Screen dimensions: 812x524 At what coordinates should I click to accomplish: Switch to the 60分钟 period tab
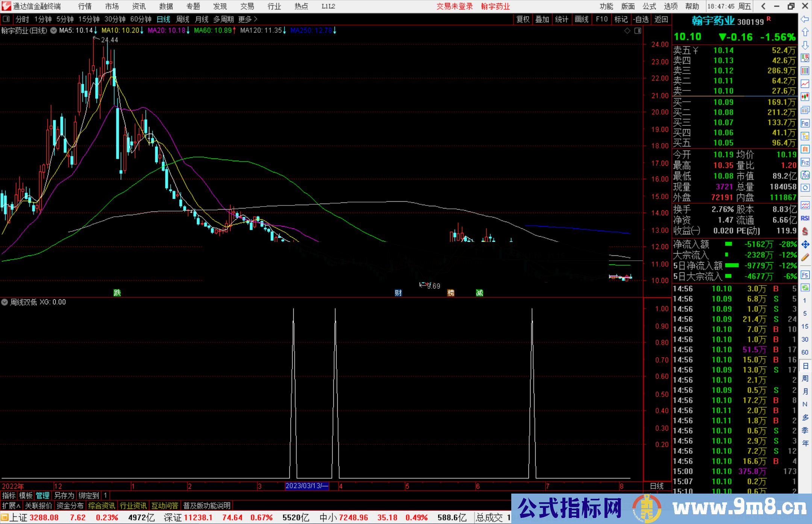point(140,19)
